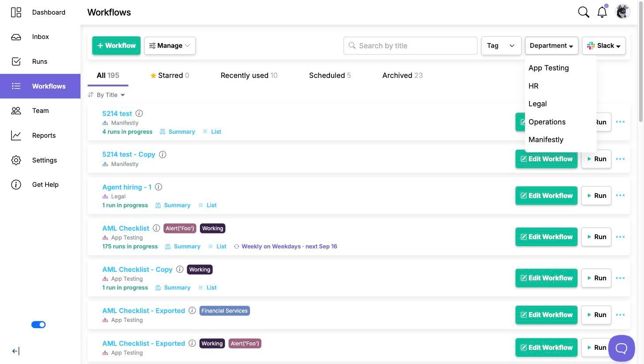Select App Testing department option
This screenshot has width=644, height=364.
(560, 68)
